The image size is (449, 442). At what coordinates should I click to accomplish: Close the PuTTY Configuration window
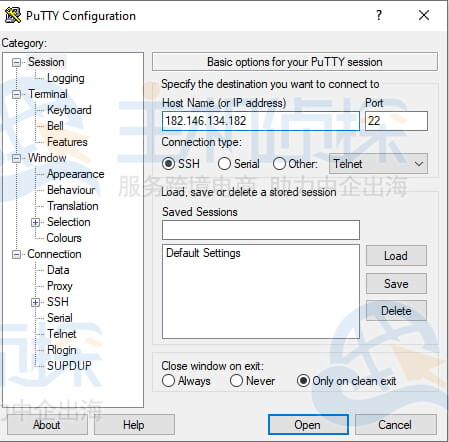424,15
